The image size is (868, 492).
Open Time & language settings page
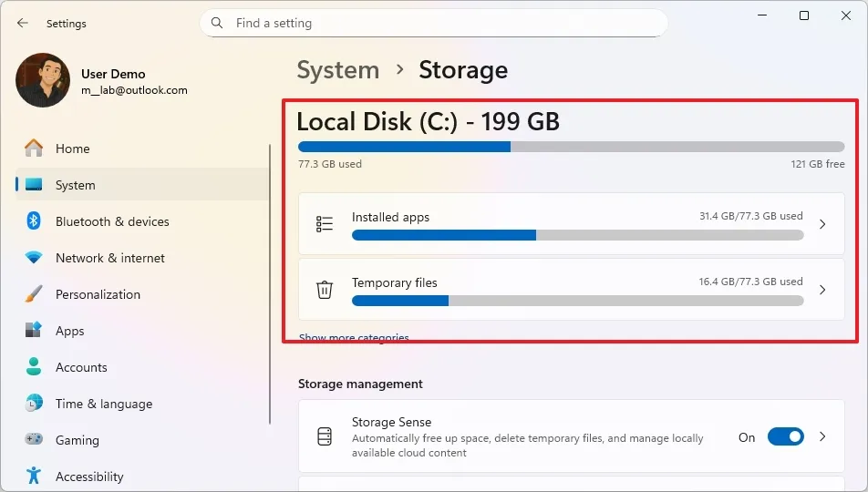(142, 404)
